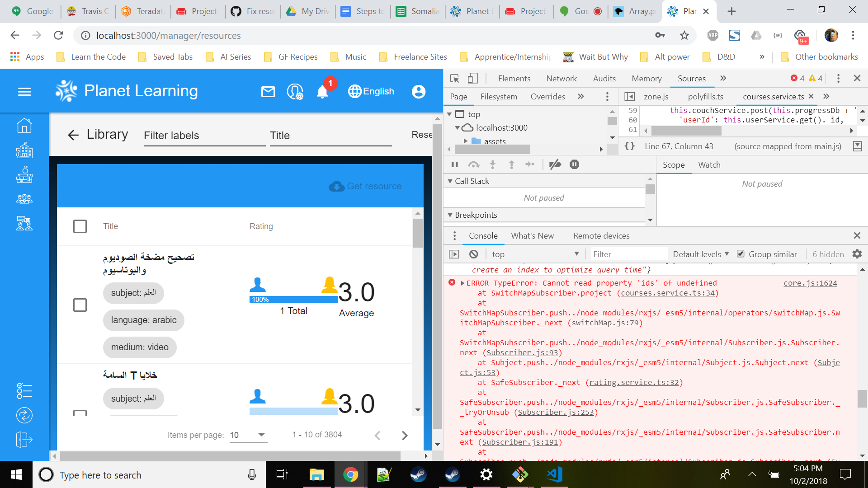The image size is (868, 488).
Task: Check the topmost resource row checkbox
Action: pos(80,305)
